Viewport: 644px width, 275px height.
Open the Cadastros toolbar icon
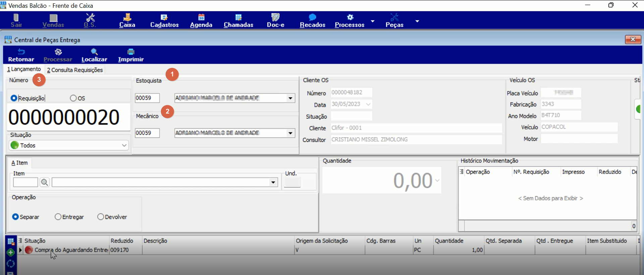(164, 17)
